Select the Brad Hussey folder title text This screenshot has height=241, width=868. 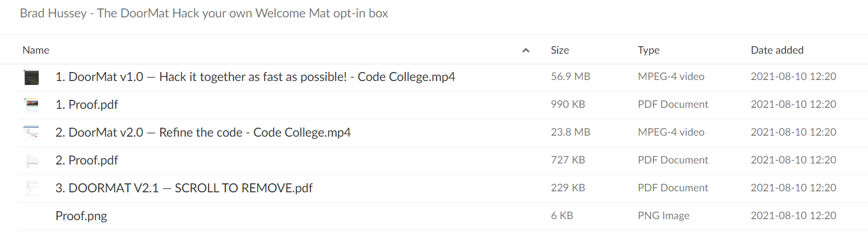[204, 13]
